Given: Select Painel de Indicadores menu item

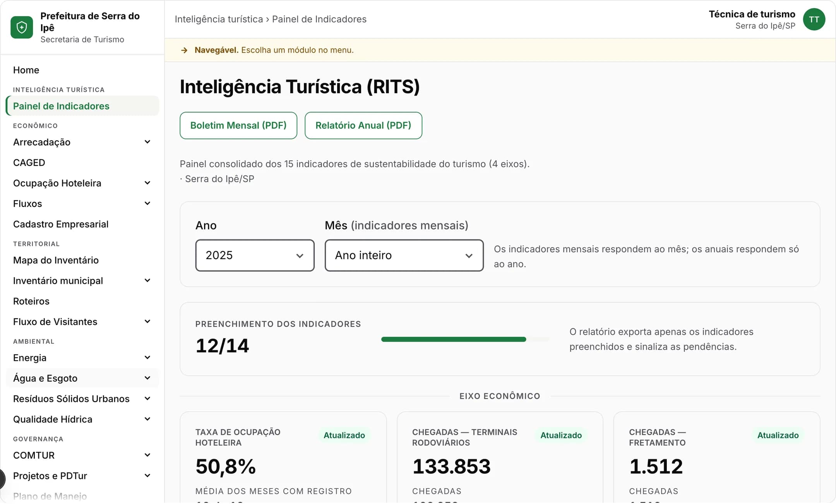Looking at the screenshot, I should (x=82, y=106).
